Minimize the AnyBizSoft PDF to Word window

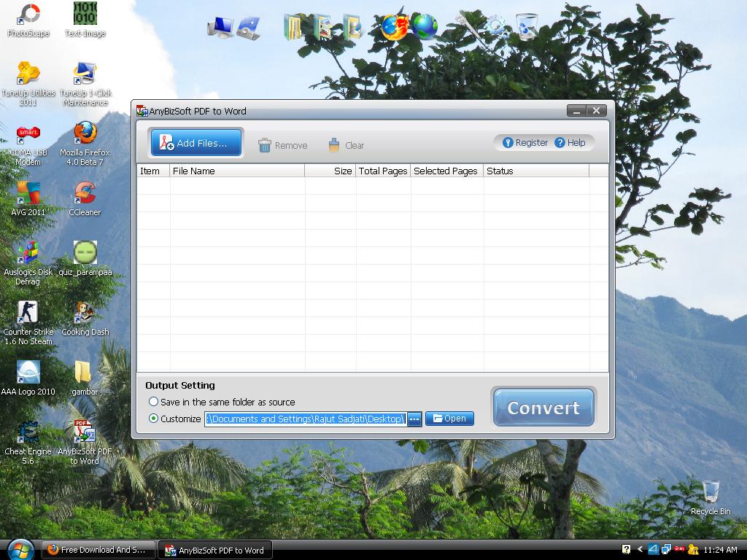[x=576, y=111]
